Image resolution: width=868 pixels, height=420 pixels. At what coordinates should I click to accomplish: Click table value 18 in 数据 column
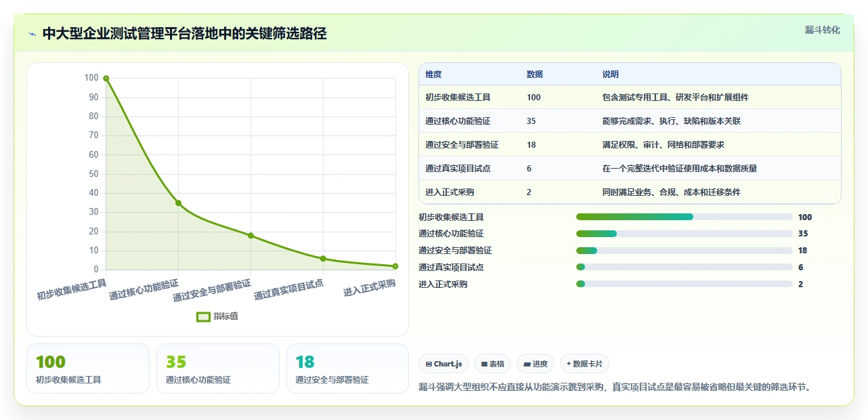(531, 145)
